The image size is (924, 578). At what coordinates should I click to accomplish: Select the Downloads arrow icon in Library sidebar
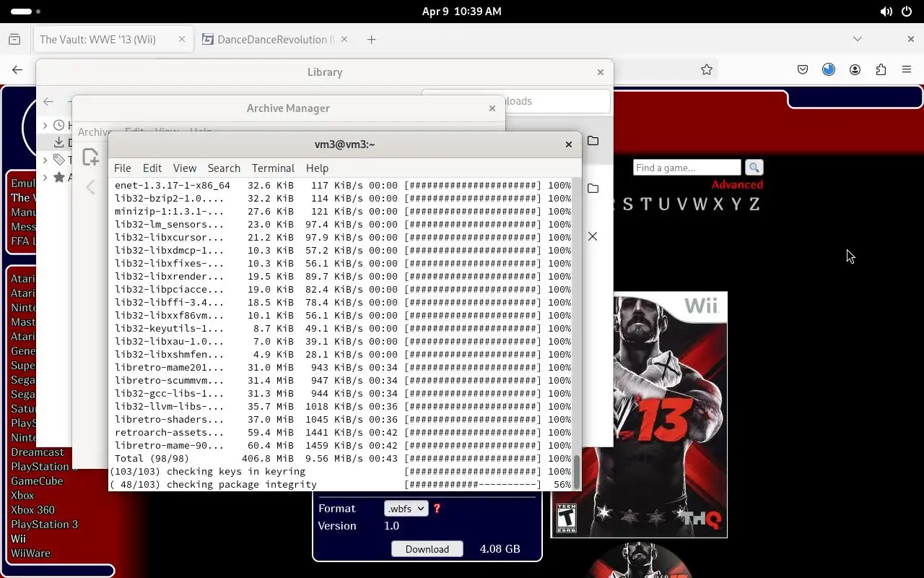pyautogui.click(x=59, y=142)
